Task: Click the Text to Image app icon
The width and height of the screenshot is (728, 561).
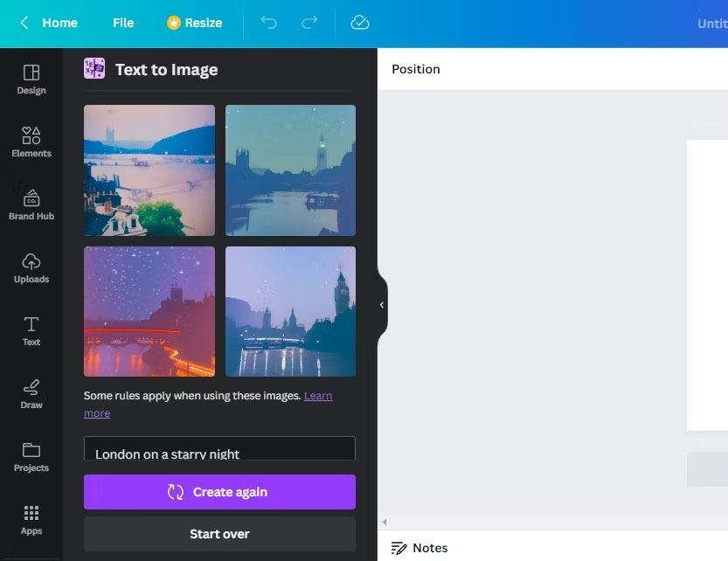Action: point(94,67)
